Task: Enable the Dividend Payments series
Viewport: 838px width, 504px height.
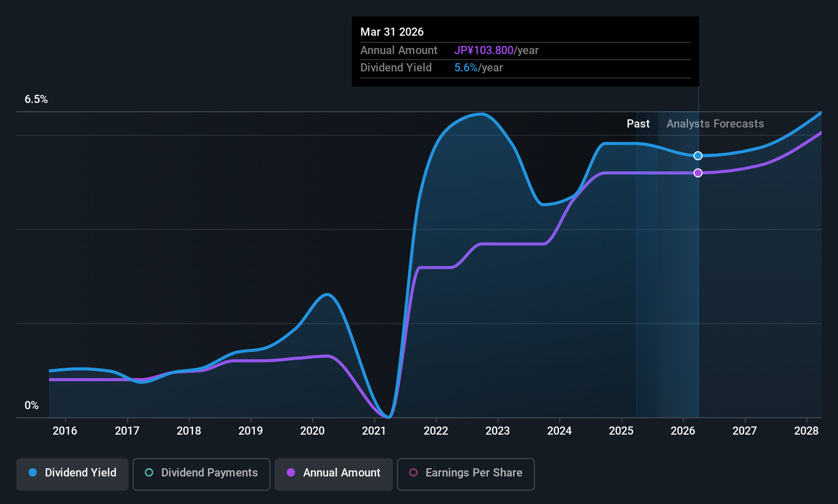Action: (202, 474)
